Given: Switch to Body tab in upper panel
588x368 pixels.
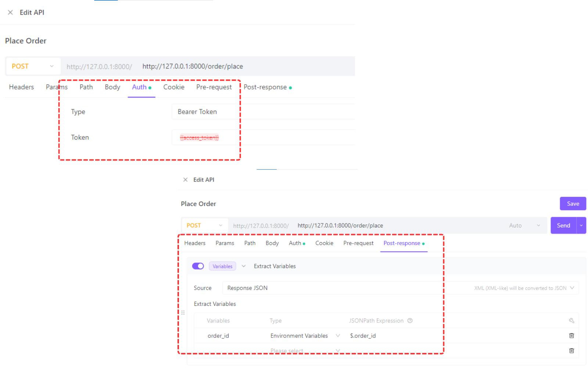Looking at the screenshot, I should coord(112,87).
